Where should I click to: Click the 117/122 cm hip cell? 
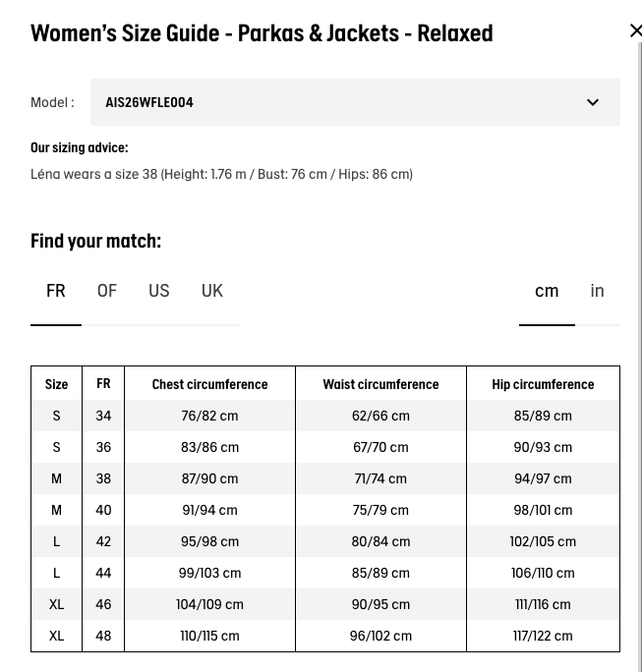tap(543, 636)
